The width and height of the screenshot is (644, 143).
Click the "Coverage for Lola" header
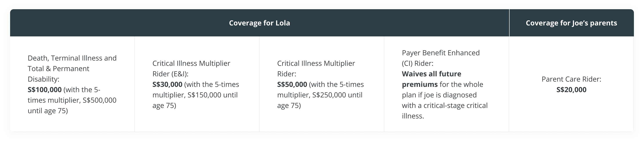[x=259, y=23]
